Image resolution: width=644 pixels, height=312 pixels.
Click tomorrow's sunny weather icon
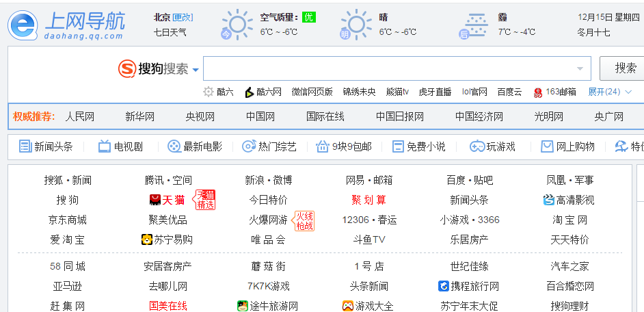(355, 24)
